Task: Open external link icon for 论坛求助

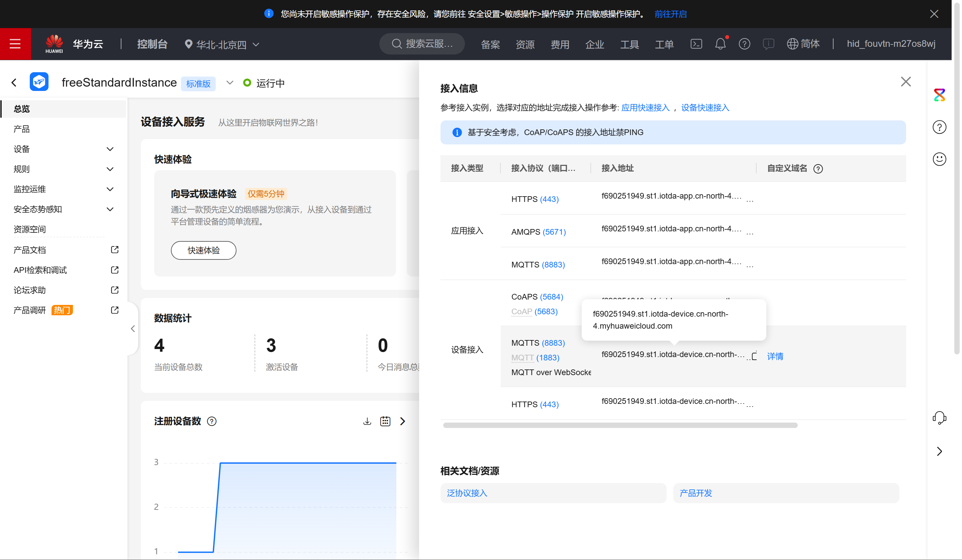Action: (114, 290)
